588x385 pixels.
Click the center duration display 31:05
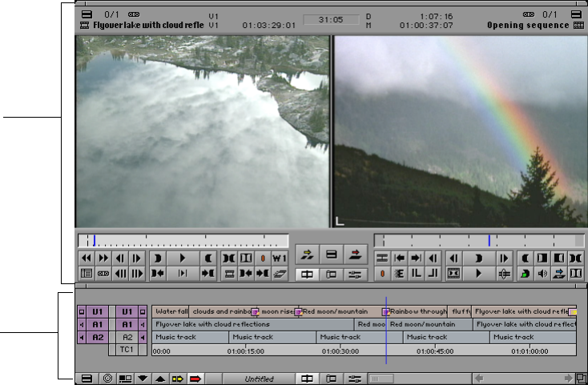tap(331, 19)
